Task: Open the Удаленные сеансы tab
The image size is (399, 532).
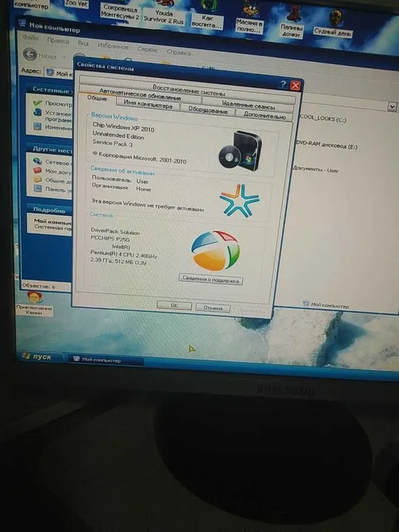Action: coord(247,104)
